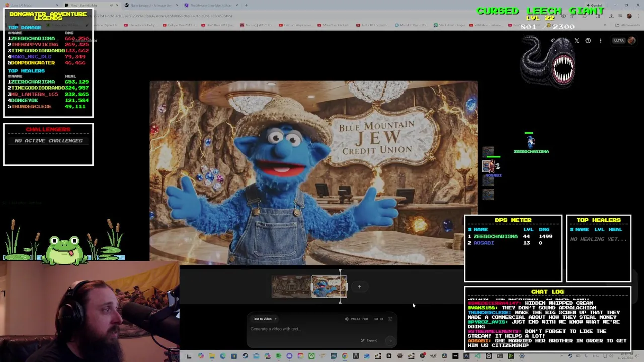Select the blue puppet clip thumbnail in timeline
644x362 pixels.
(329, 287)
